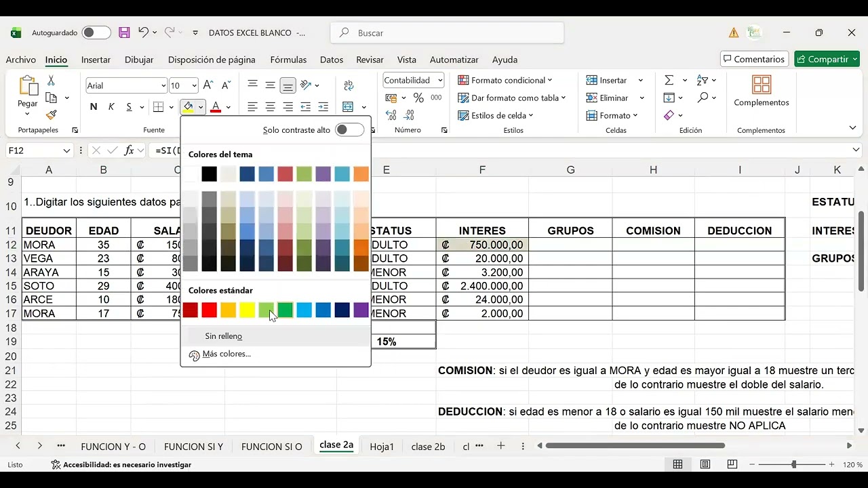Expand Estilos de celda menu
The image size is (868, 488).
(496, 115)
